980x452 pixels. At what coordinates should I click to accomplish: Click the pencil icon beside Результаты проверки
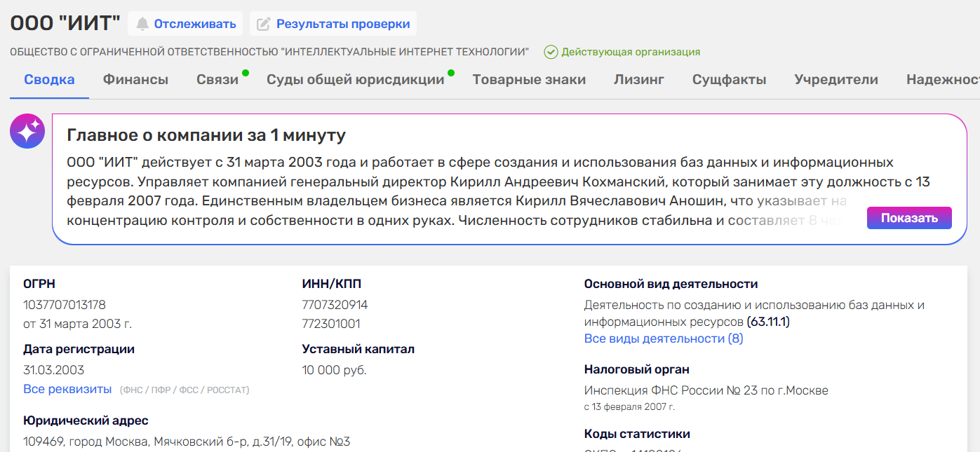[263, 24]
